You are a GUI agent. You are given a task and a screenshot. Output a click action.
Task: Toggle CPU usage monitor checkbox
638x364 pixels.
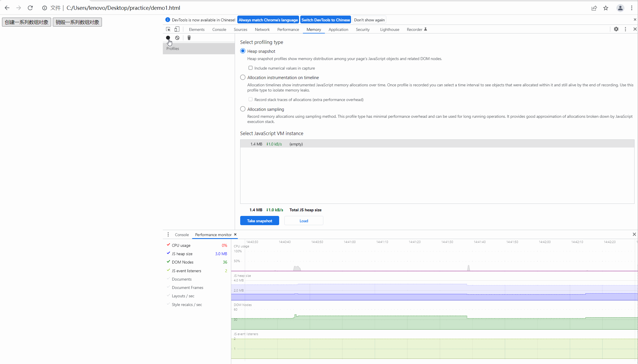pos(168,245)
